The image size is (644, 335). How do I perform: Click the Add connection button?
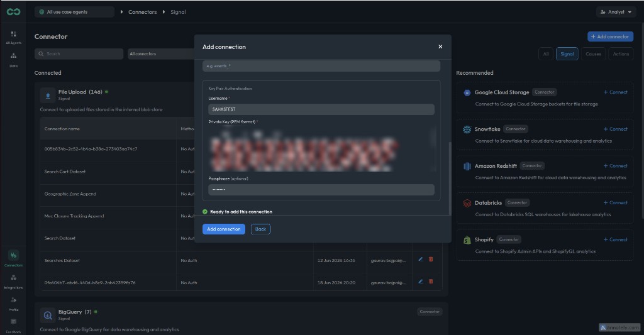[224, 229]
